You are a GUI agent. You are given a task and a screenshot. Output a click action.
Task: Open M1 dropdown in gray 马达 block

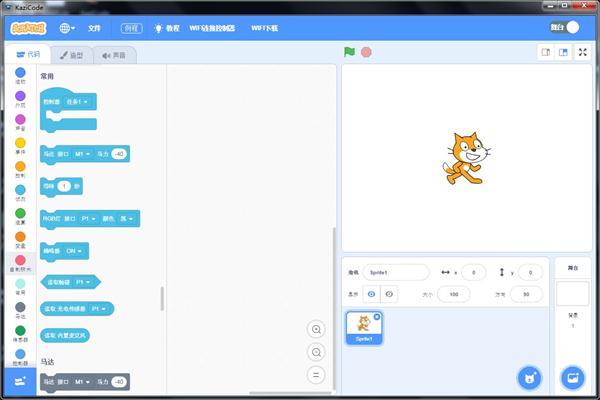(82, 382)
